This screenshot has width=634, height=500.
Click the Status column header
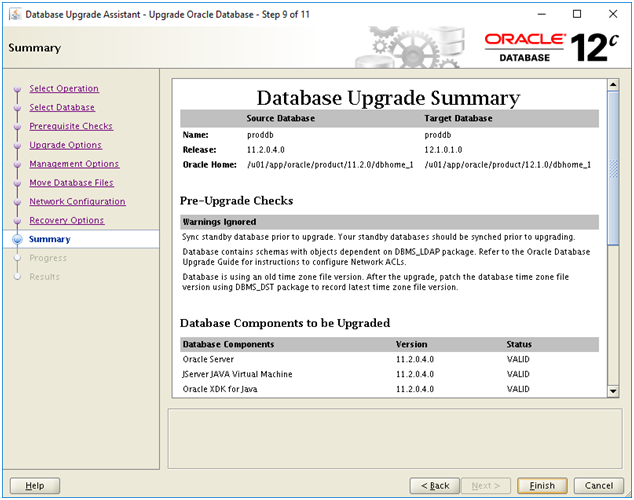519,344
